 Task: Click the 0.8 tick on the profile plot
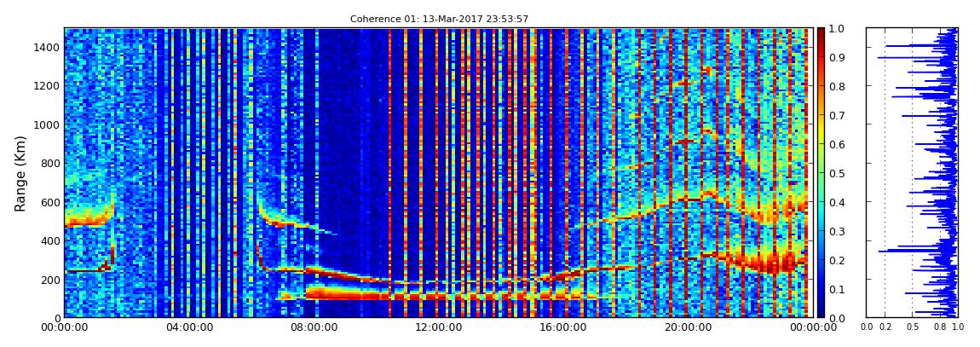939,327
